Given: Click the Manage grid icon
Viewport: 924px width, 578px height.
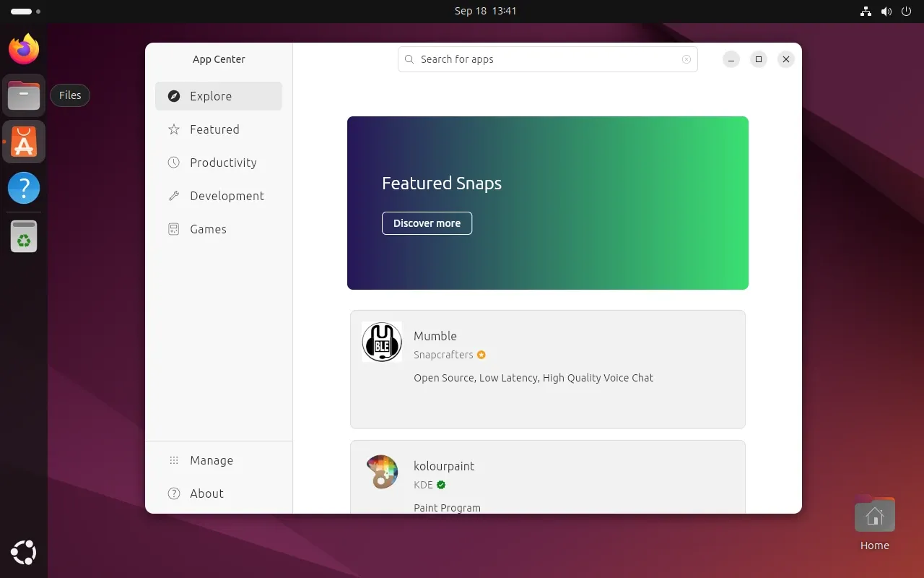Looking at the screenshot, I should tap(173, 460).
